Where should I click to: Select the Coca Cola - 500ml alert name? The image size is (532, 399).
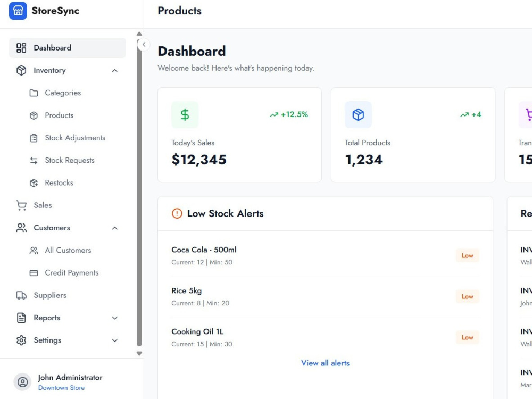(204, 250)
